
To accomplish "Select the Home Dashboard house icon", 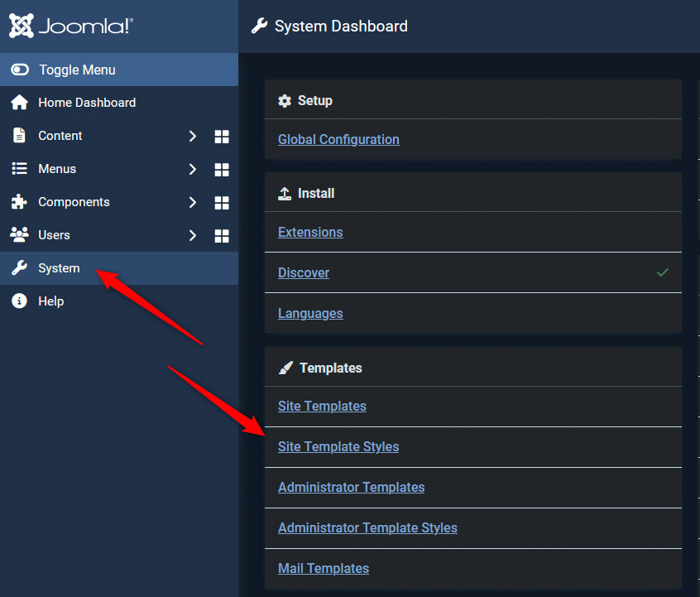I will tap(18, 102).
